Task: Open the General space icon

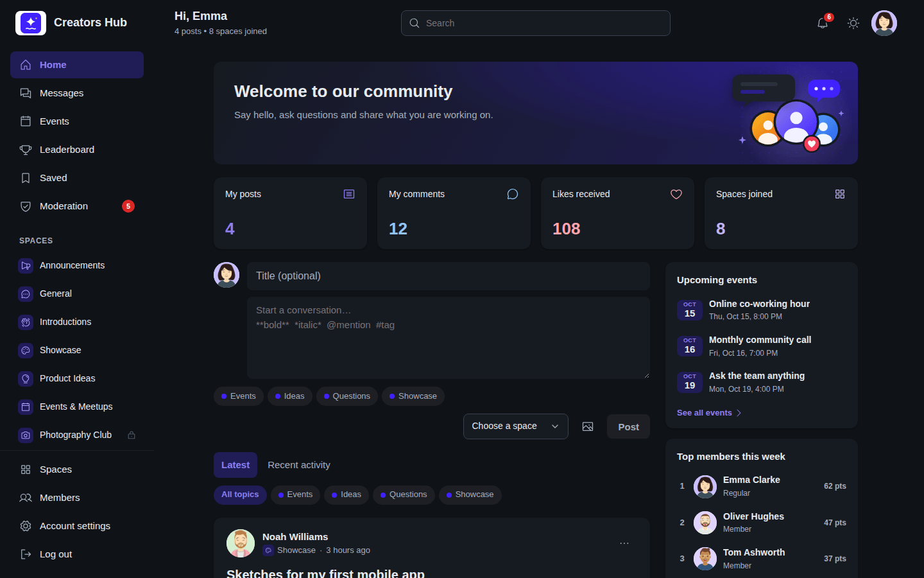Action: (26, 293)
